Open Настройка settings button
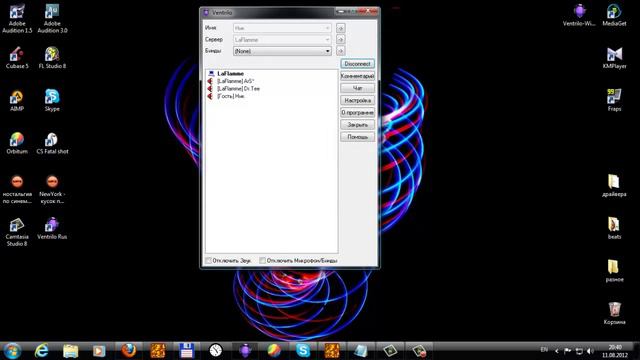640x360 pixels. (358, 100)
